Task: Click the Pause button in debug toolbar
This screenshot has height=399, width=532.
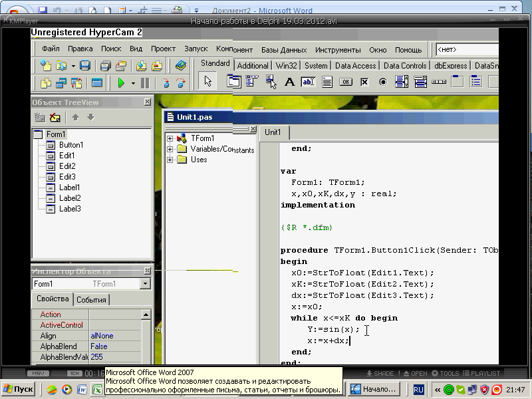Action: pyautogui.click(x=145, y=82)
